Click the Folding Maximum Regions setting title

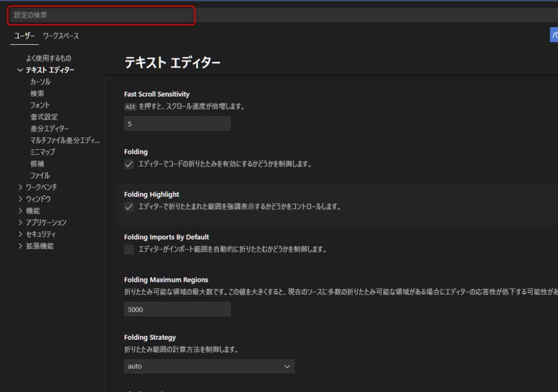pos(166,280)
